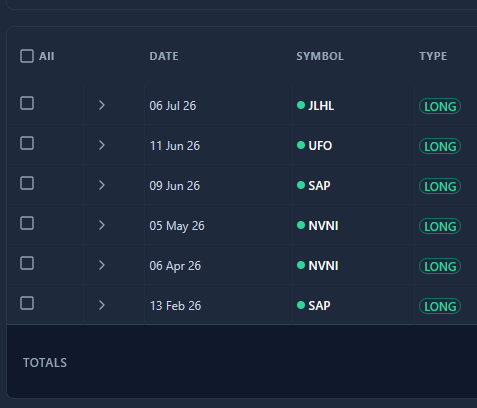The height and width of the screenshot is (408, 477).
Task: Select checkbox for 05 May 26 NVNI trade
Action: click(x=27, y=223)
